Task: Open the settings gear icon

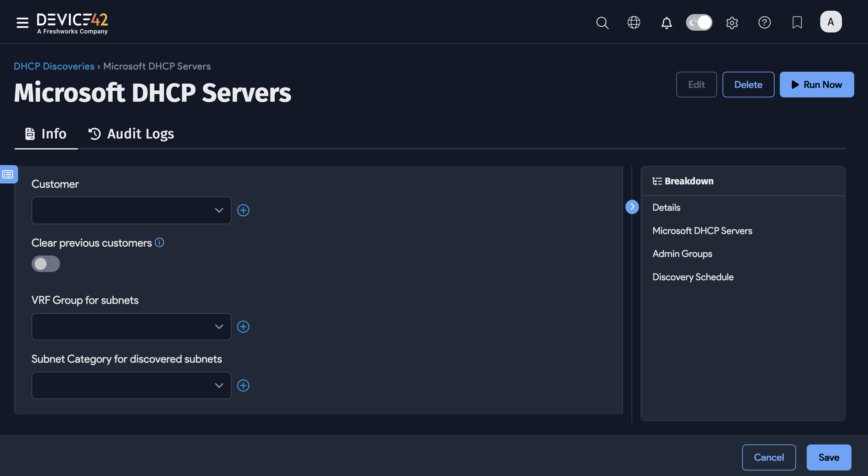Action: 732,23
